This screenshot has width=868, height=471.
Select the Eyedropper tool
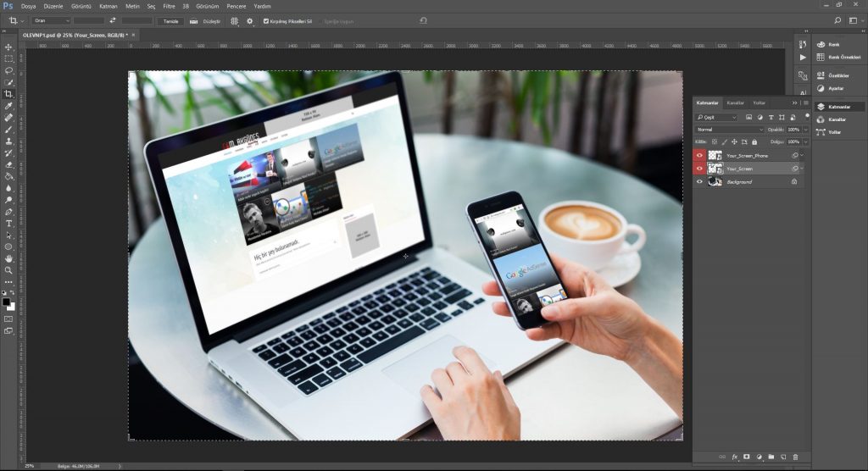pos(8,106)
